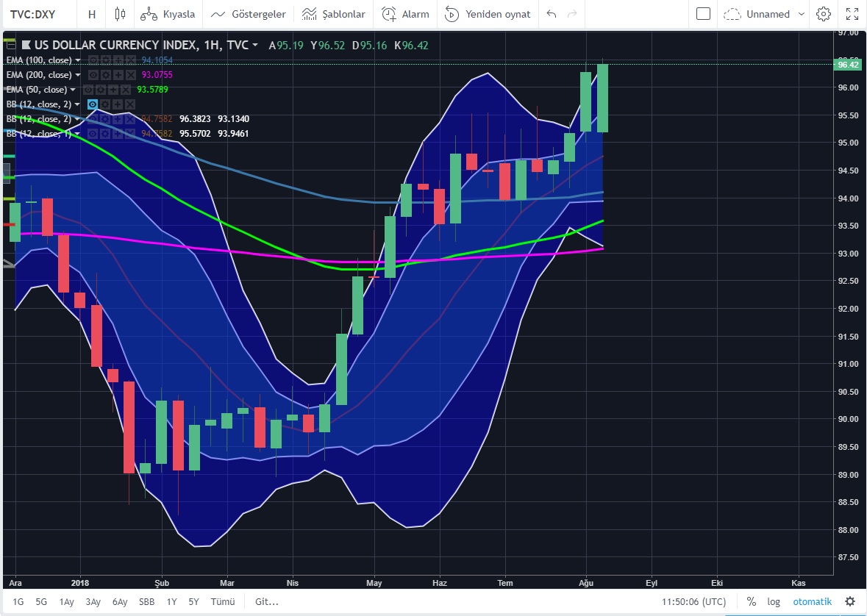Open settings for hidden BB (12, close, 2)
The image size is (867, 616).
pos(105,104)
